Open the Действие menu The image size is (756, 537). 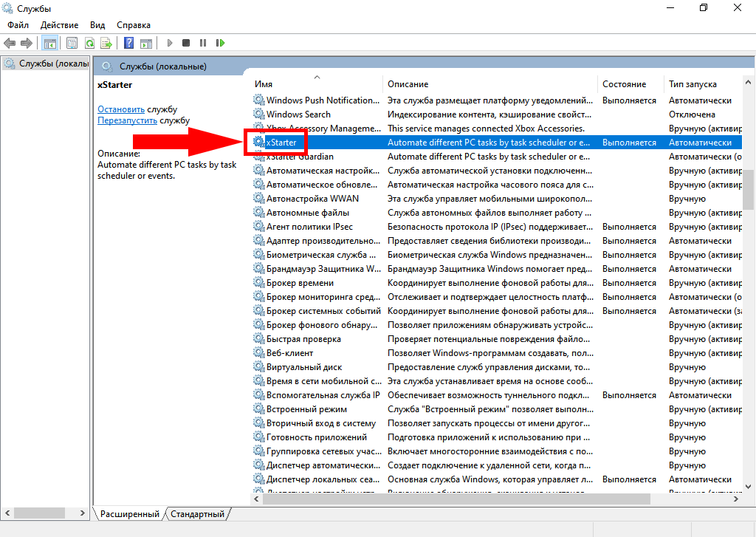(59, 25)
